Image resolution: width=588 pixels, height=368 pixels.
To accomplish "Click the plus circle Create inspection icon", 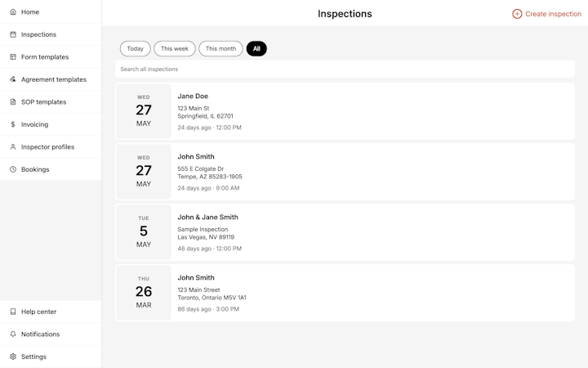I will [x=517, y=14].
